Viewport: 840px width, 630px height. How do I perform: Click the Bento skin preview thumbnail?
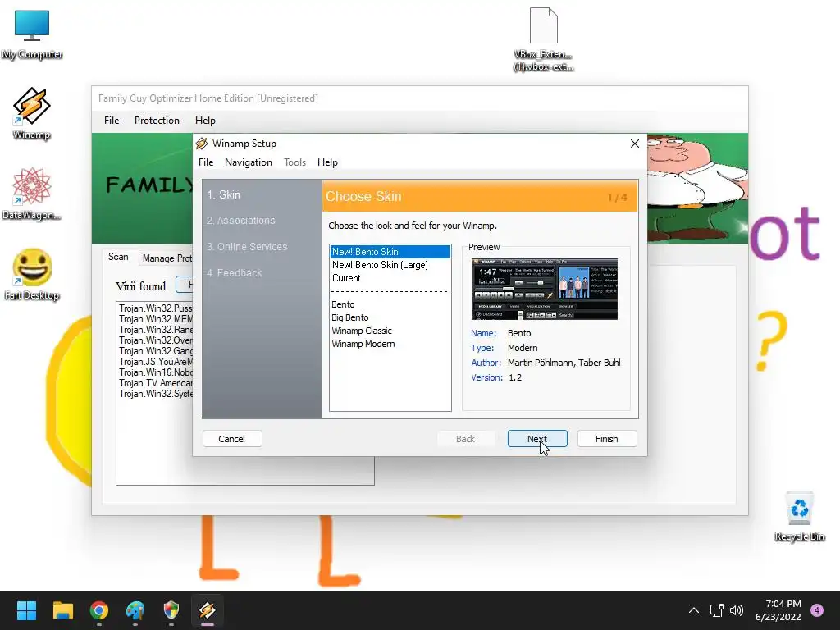[x=545, y=290]
